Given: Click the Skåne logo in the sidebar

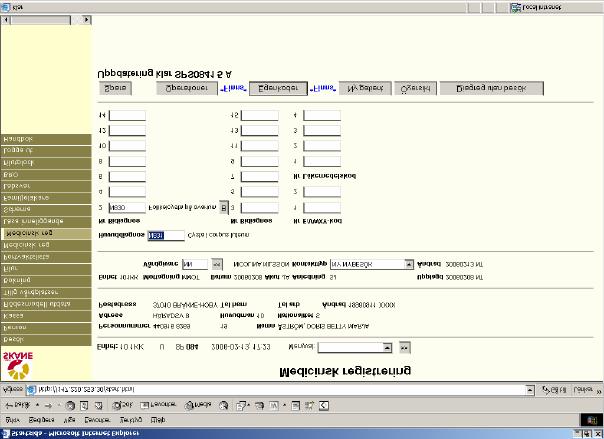Looking at the screenshot, I should 18,365.
